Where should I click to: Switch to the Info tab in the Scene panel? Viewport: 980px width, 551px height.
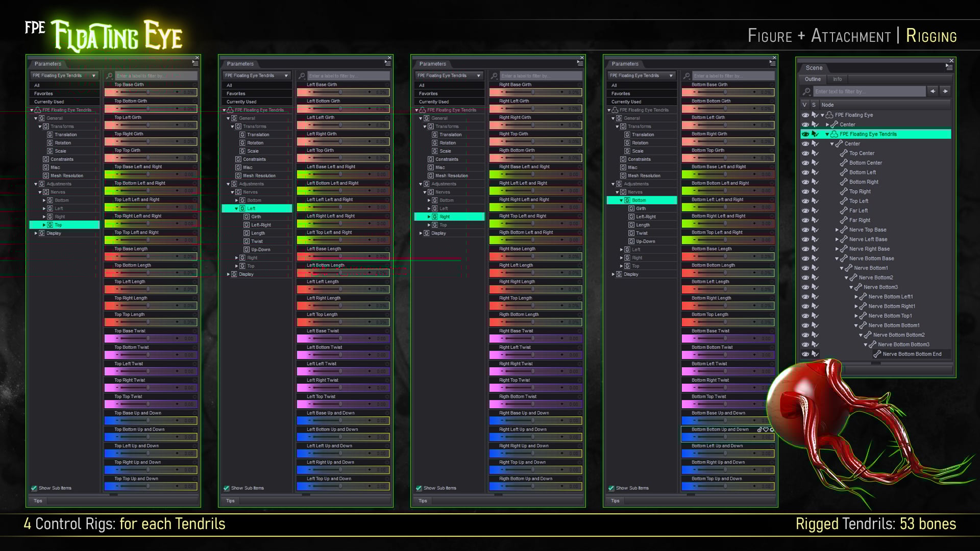tap(837, 79)
